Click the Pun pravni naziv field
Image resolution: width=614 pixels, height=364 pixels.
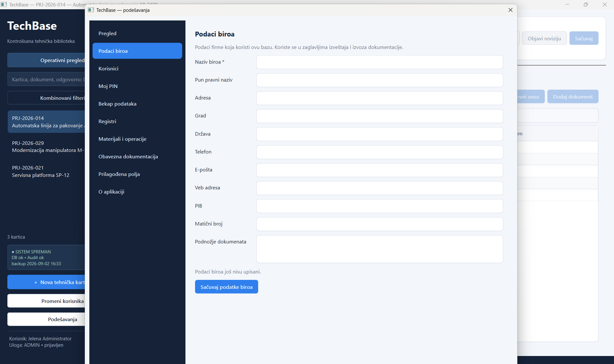point(380,80)
